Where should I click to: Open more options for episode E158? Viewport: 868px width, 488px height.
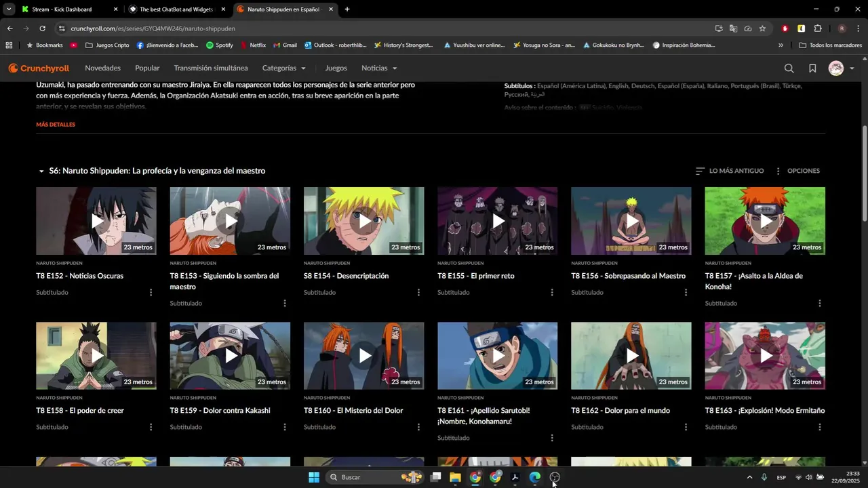[x=151, y=427]
